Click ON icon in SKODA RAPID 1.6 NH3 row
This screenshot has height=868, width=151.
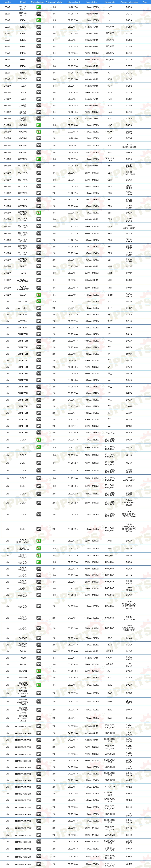tap(39, 273)
